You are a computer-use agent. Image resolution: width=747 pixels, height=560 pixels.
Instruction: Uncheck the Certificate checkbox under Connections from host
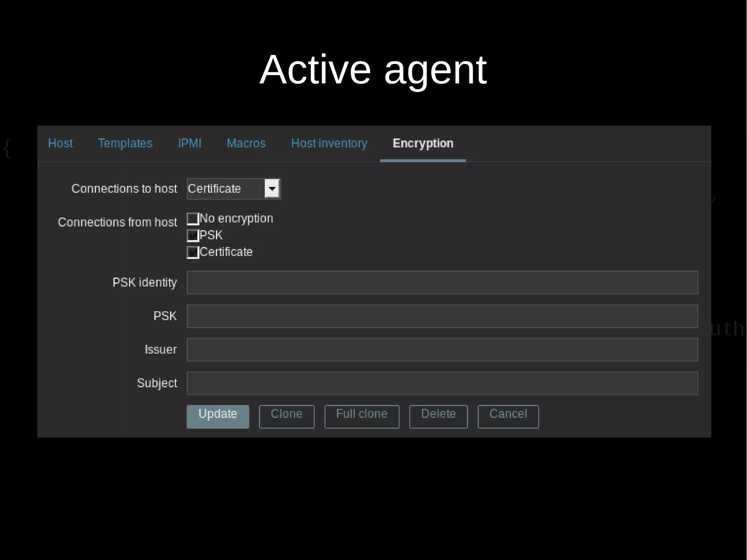click(x=193, y=252)
